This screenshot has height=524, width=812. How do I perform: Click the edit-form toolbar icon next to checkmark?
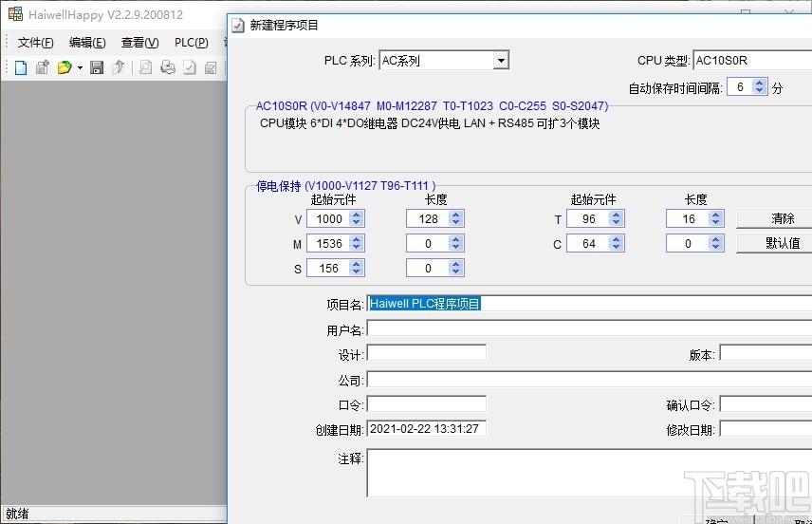(211, 67)
